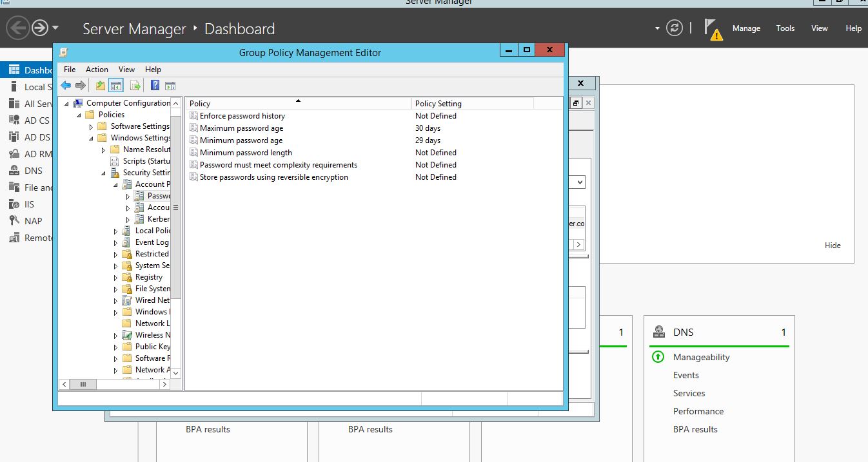Expand the Registry tree node
Viewport: 868px width, 462px height.
(x=115, y=277)
